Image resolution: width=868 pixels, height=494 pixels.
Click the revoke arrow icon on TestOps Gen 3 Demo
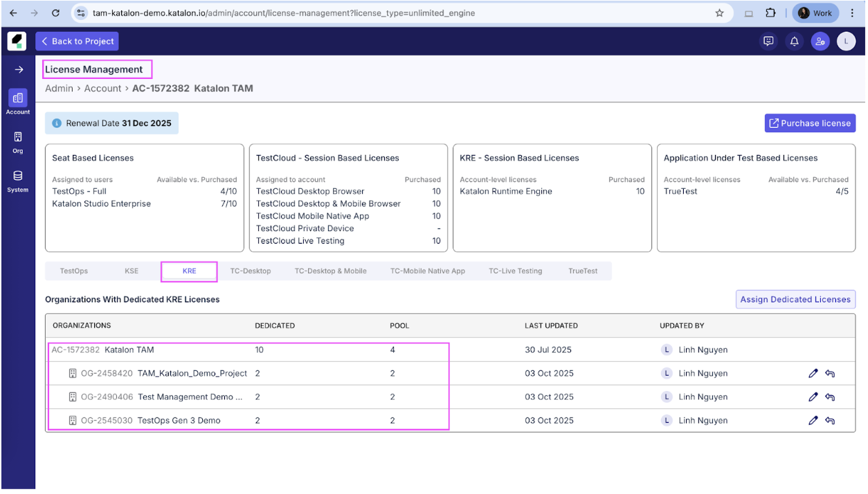coord(830,420)
